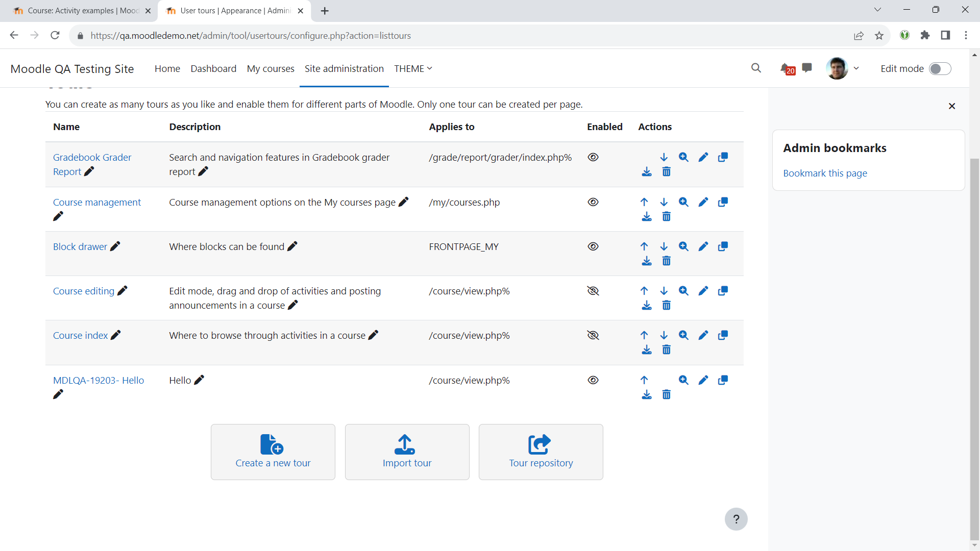Bookmark page with Chrome star icon
This screenshot has height=551, width=980.
(x=879, y=36)
